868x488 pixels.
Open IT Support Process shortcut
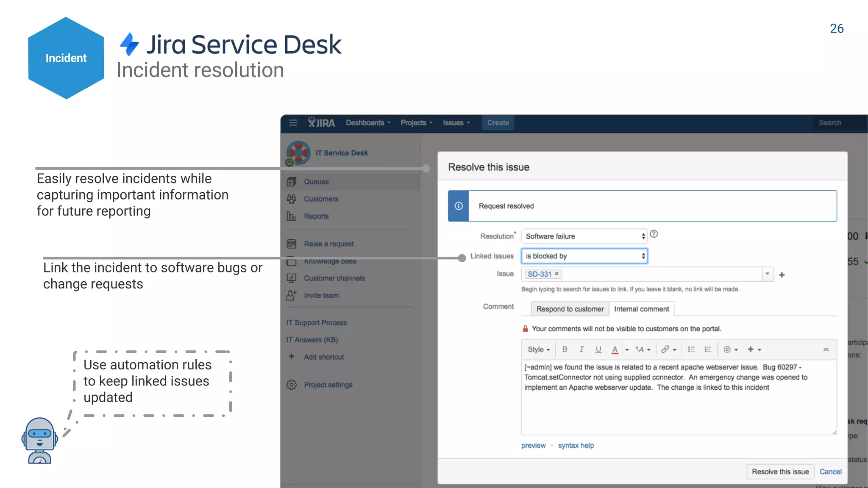tap(316, 323)
